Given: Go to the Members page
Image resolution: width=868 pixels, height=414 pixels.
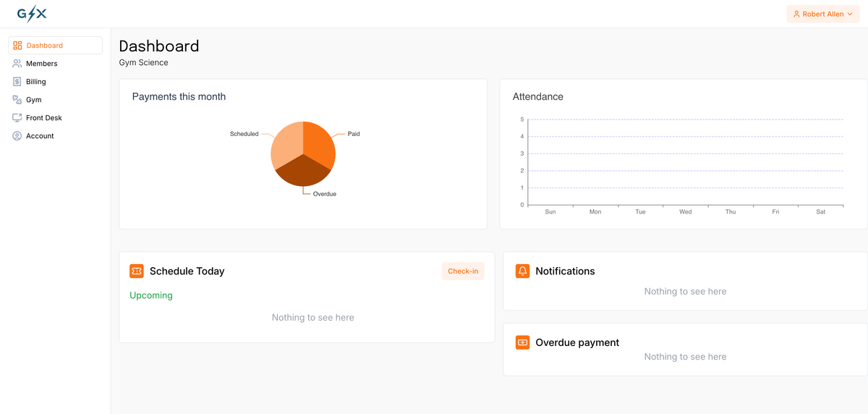Looking at the screenshot, I should pos(55,64).
